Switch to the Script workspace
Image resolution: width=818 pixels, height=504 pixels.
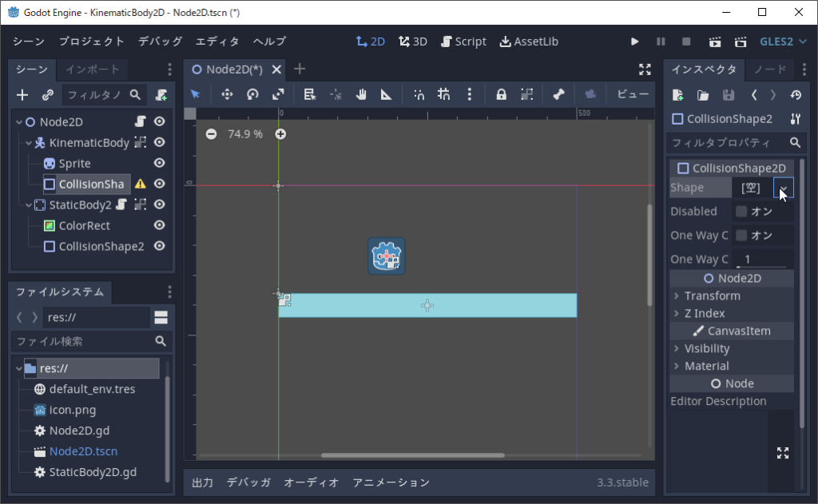(463, 42)
